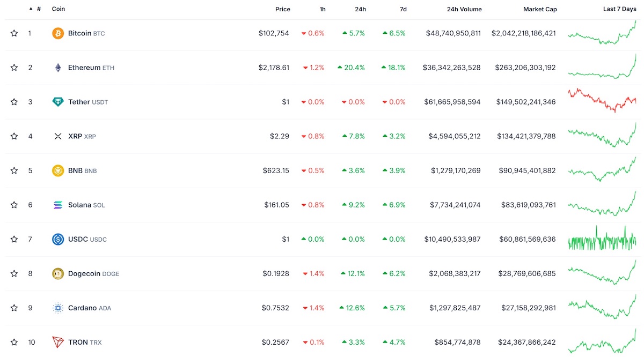Sort by the Price column header

(x=283, y=9)
